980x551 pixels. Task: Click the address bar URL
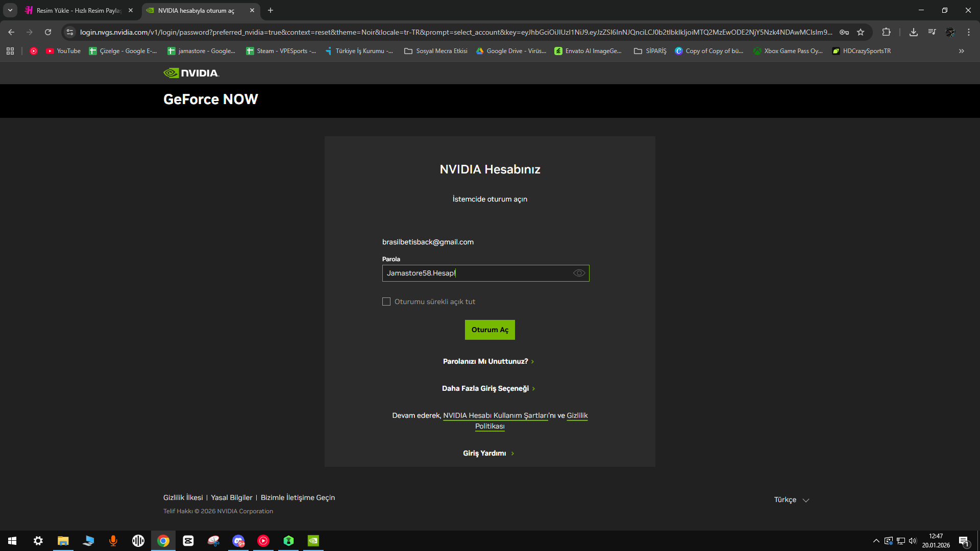(x=456, y=32)
